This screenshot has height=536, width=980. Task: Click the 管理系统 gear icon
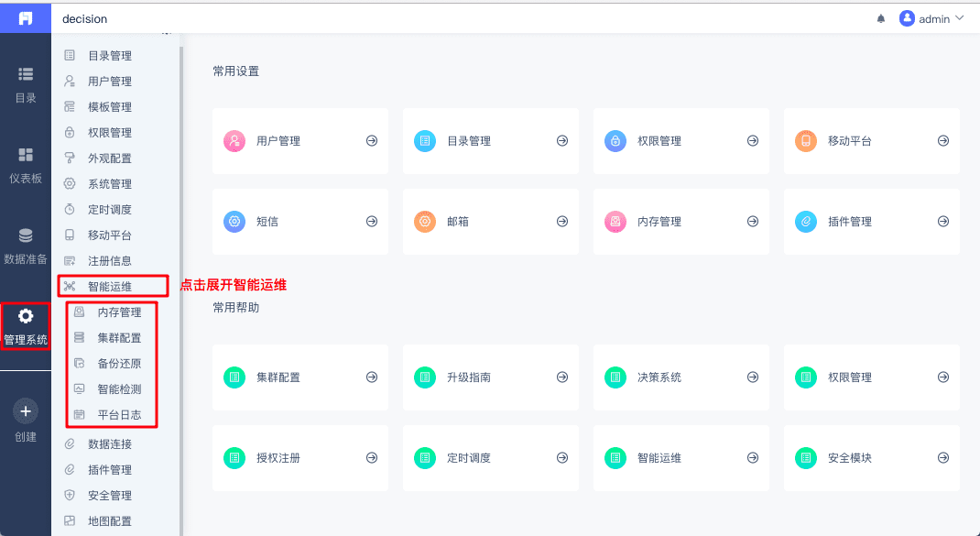point(26,316)
